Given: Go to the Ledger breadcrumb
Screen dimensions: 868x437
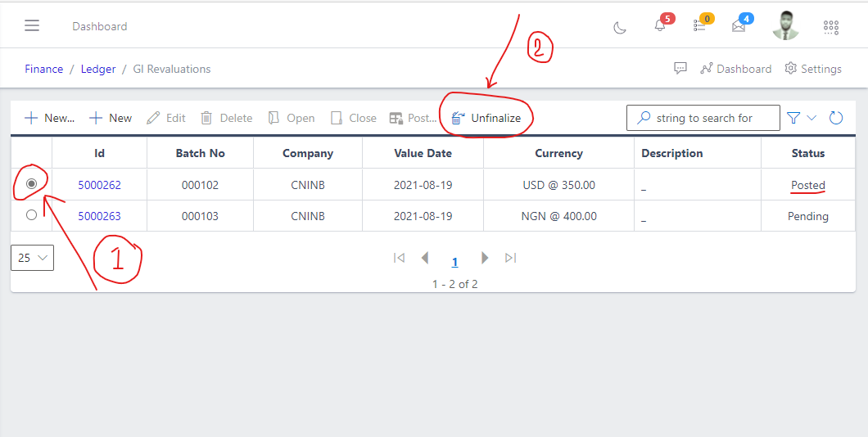Looking at the screenshot, I should (x=98, y=69).
